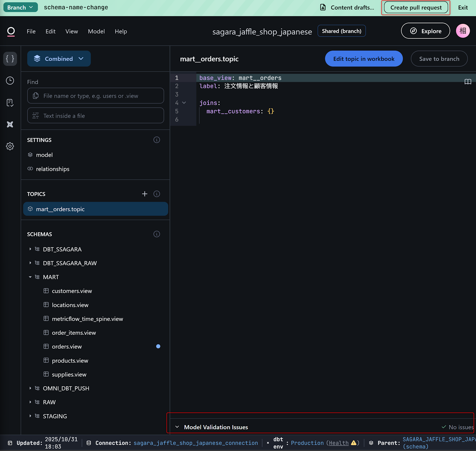Click the user avatar in top right
Image resolution: width=476 pixels, height=451 pixels.
click(462, 31)
